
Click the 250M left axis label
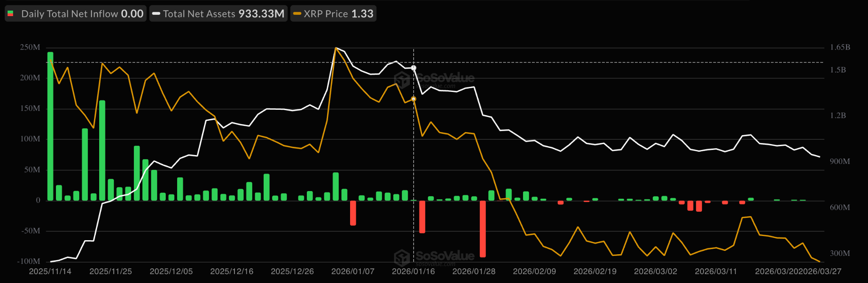30,47
